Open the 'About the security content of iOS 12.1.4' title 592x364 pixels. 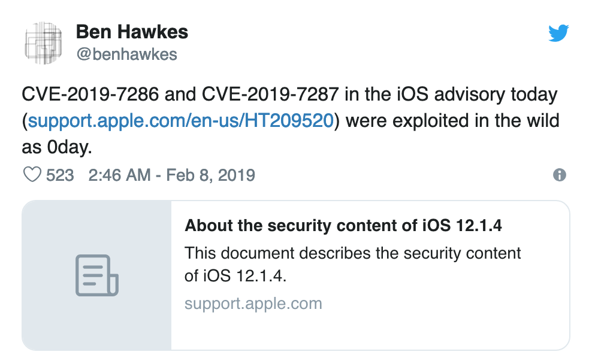point(343,226)
